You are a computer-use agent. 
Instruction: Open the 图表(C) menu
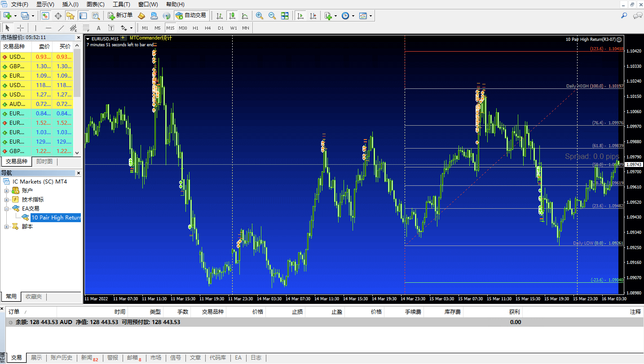coord(95,4)
